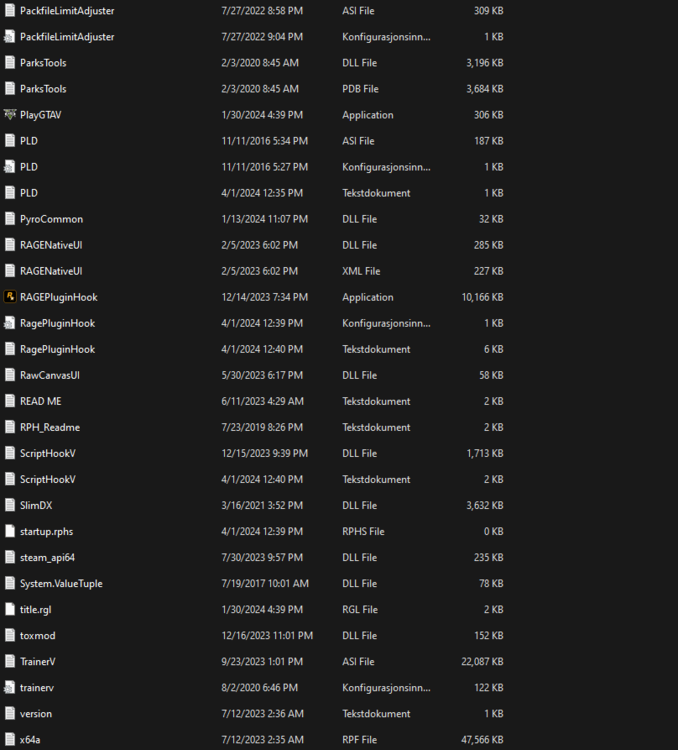Click the ParksTools DLL file icon
The width and height of the screenshot is (678, 750).
10,63
